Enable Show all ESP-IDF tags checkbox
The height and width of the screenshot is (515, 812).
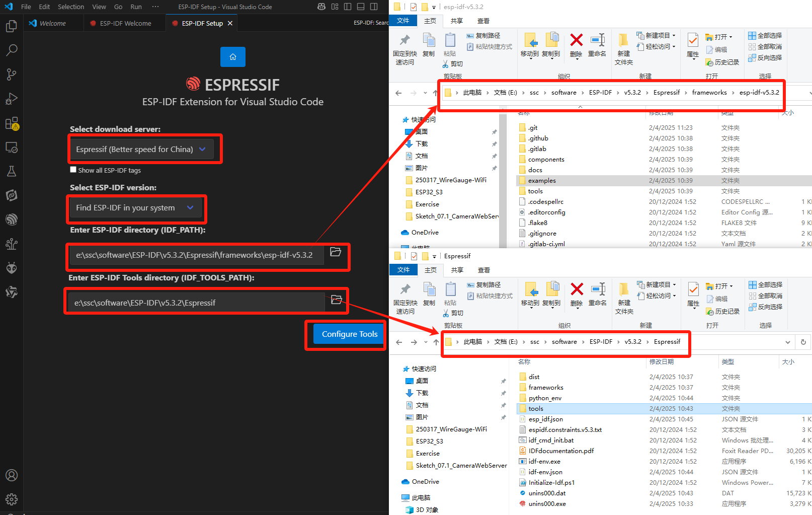click(73, 170)
